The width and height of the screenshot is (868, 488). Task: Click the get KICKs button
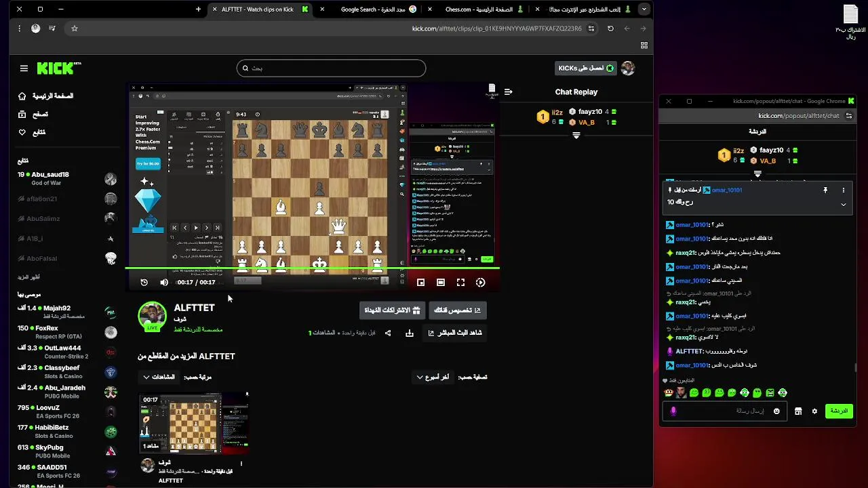click(x=586, y=68)
